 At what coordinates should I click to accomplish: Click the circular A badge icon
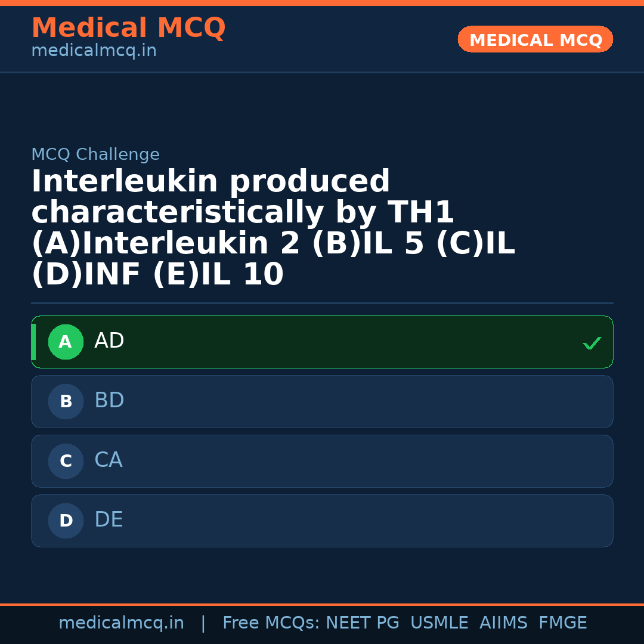coord(66,342)
